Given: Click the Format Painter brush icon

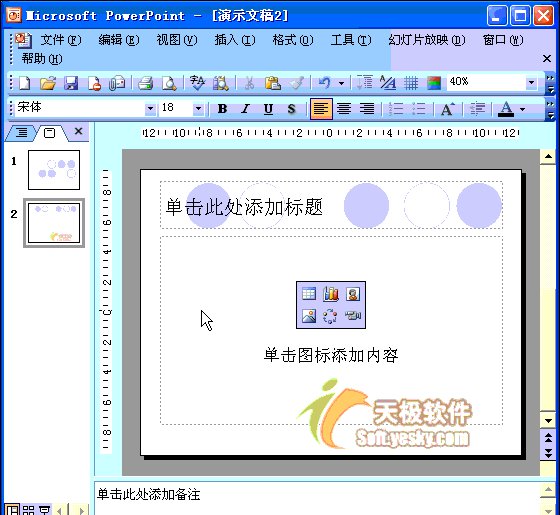Looking at the screenshot, I should [296, 83].
